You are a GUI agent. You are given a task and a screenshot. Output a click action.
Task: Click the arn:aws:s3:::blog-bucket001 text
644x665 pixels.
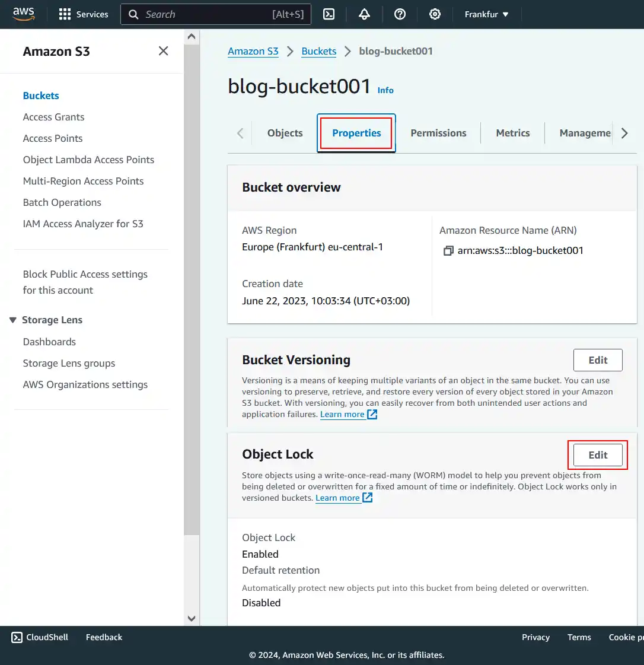[520, 251]
